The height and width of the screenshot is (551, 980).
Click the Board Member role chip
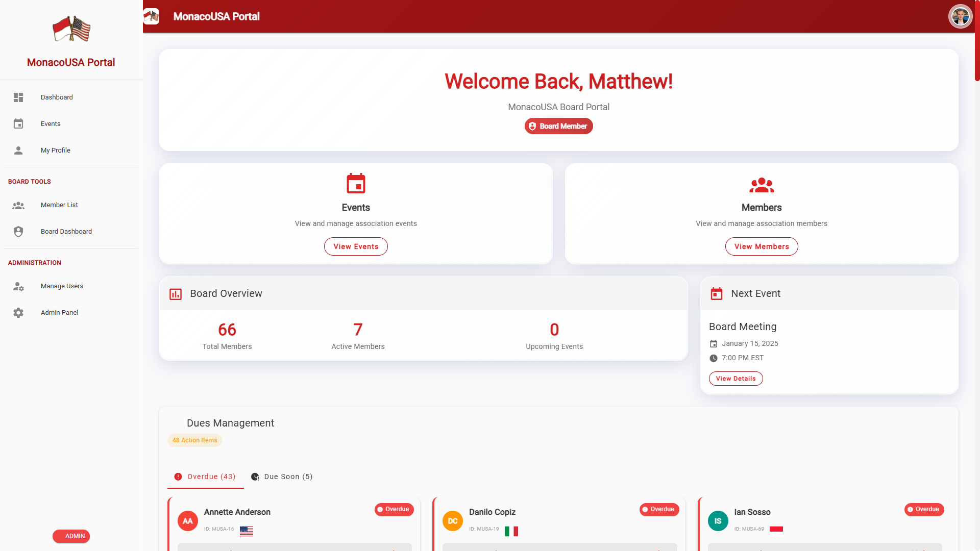(558, 126)
